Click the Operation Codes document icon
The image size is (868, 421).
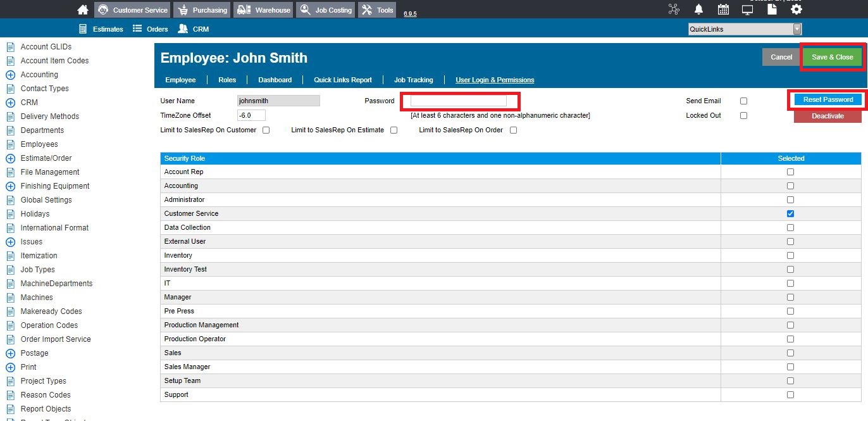10,325
